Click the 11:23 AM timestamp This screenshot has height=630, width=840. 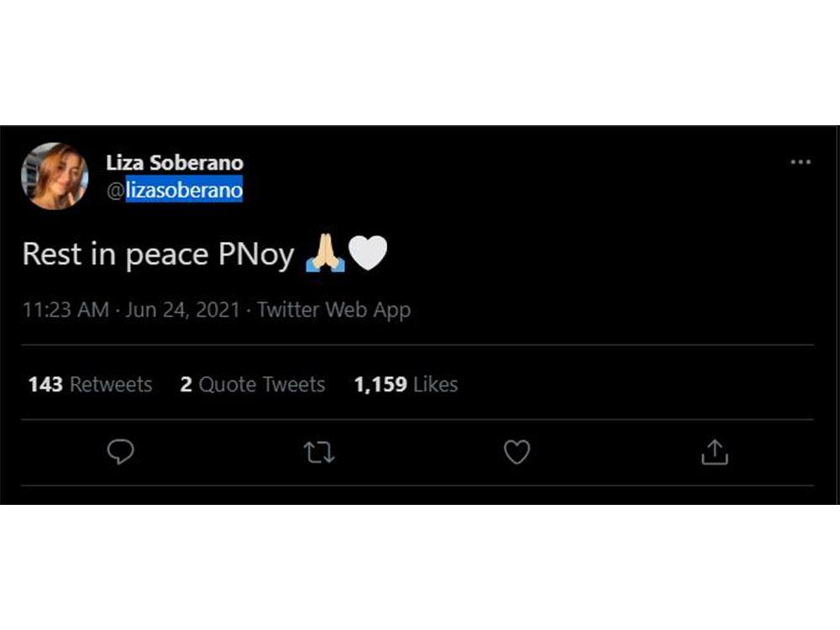(66, 310)
